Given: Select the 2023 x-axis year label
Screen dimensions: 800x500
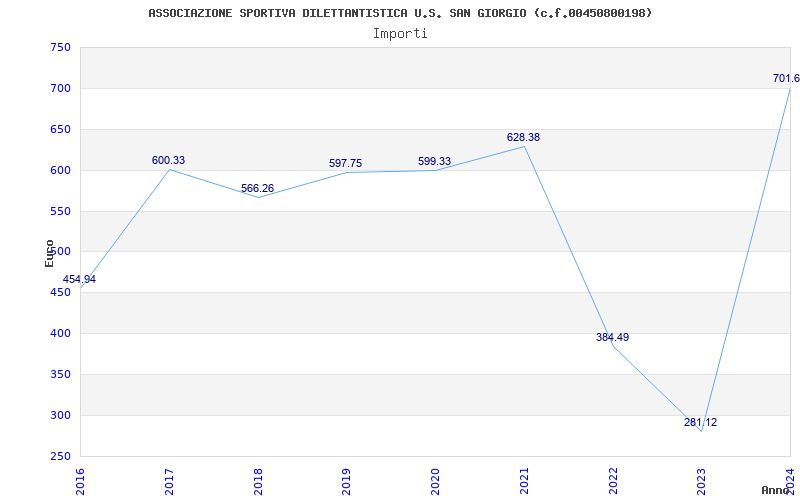Looking at the screenshot, I should [702, 481].
